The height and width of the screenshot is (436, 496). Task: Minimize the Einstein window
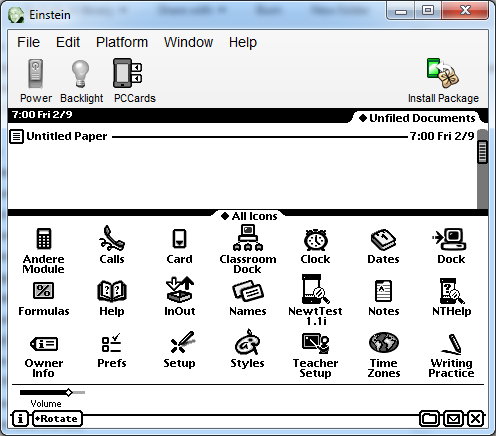pos(401,11)
